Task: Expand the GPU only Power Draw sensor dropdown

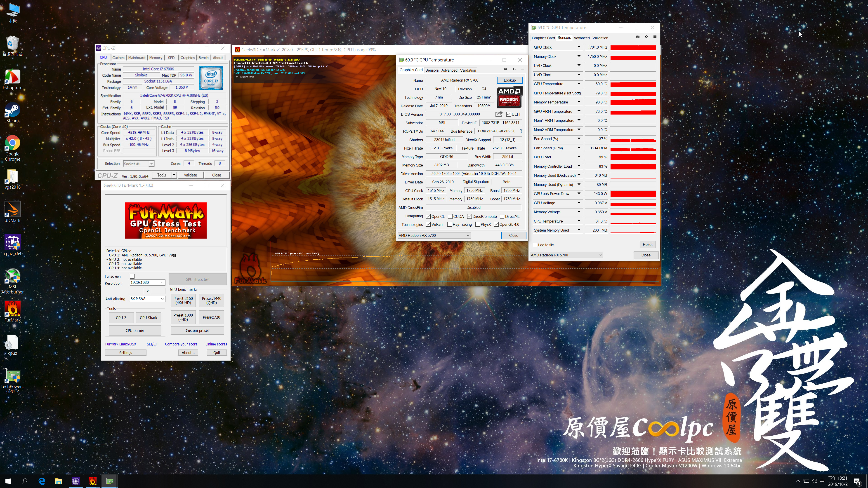Action: coord(579,194)
